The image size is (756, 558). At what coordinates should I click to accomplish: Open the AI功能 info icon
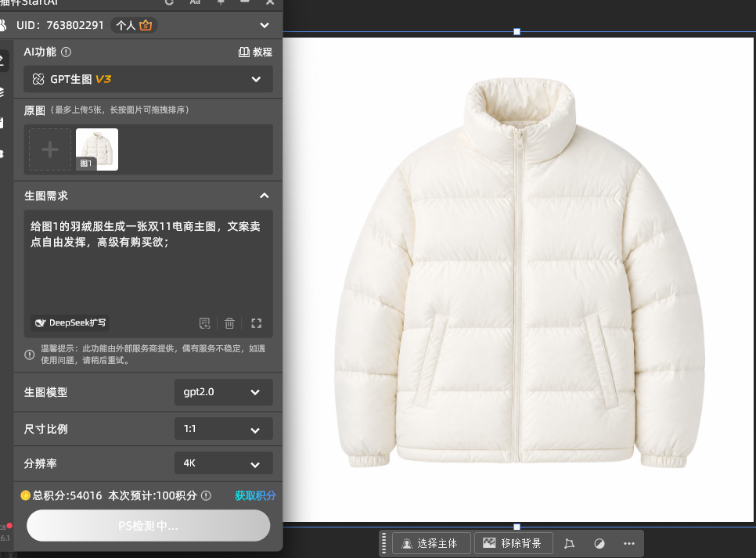[x=67, y=52]
